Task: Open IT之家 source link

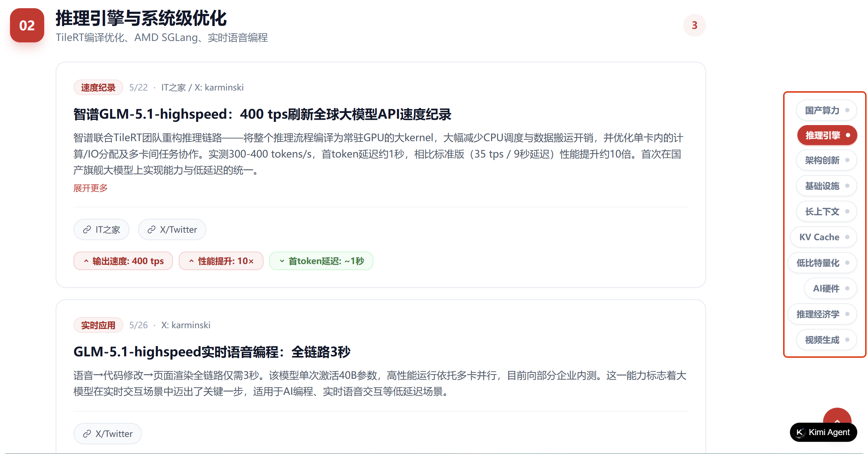Action: (101, 229)
